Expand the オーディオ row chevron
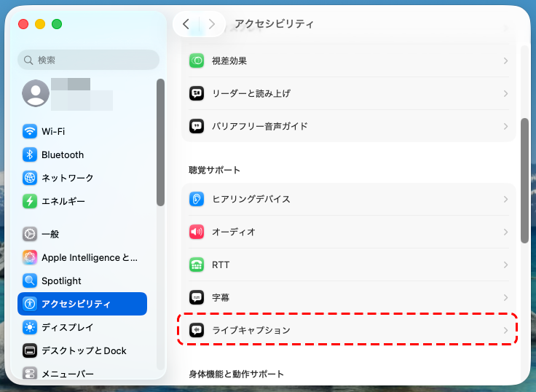Screen dimensions: 536x392 (505, 232)
